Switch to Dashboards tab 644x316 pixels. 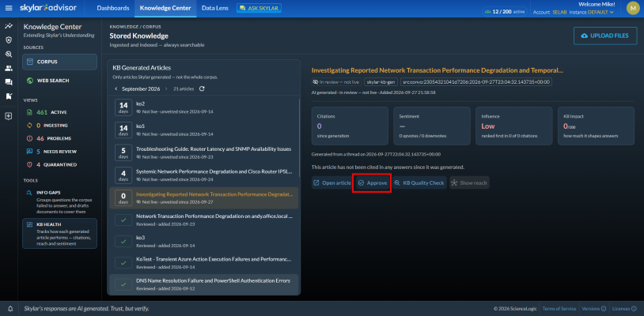click(x=113, y=8)
